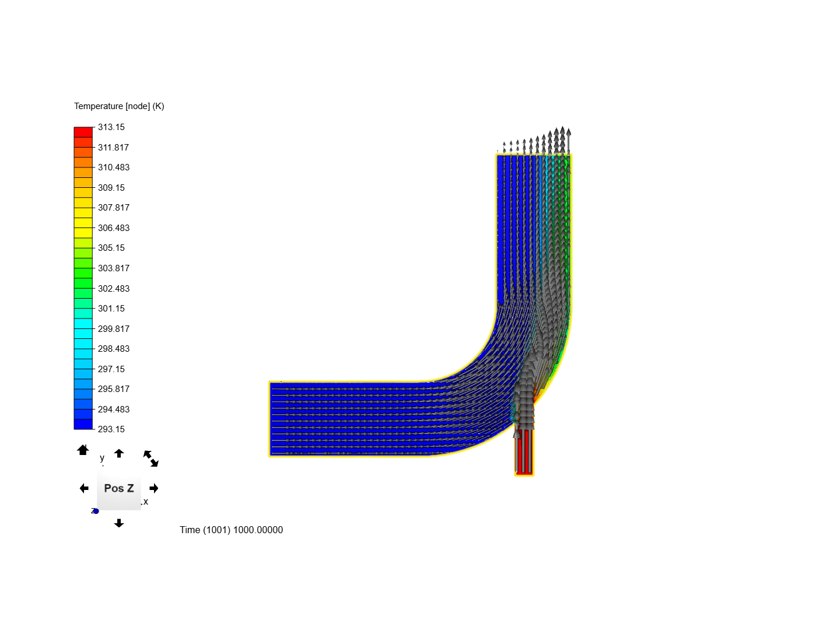Select the x axis label near the cube
Image resolution: width=840 pixels, height=630 pixels.
point(146,502)
